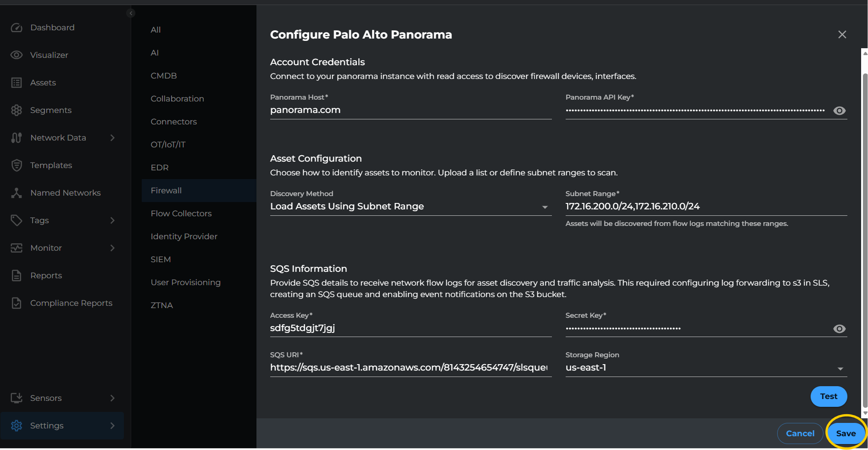
Task: Open the Storage Region dropdown
Action: click(x=840, y=368)
